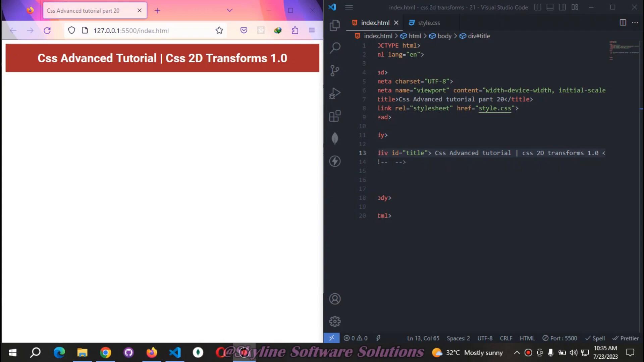Click the code minimap preview
Screen dimensions: 644x362
pos(624,50)
